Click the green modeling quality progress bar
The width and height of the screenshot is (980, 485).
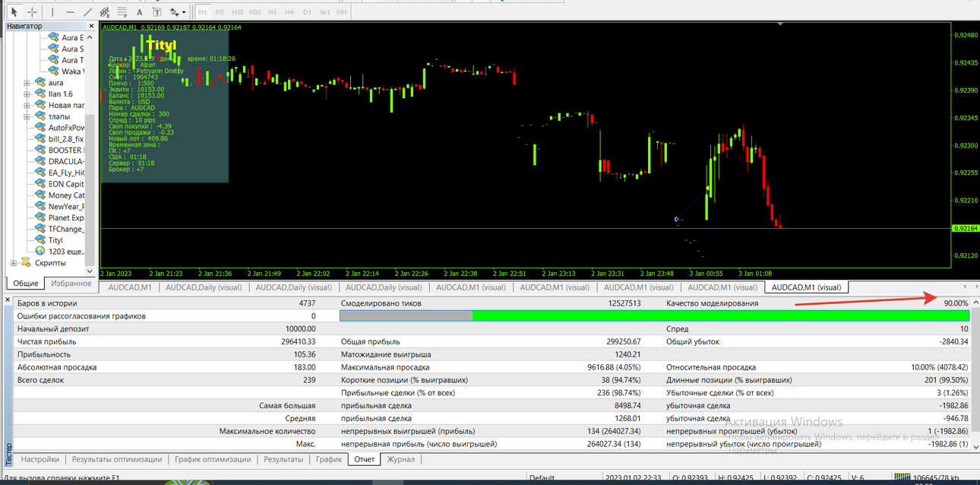(720, 315)
